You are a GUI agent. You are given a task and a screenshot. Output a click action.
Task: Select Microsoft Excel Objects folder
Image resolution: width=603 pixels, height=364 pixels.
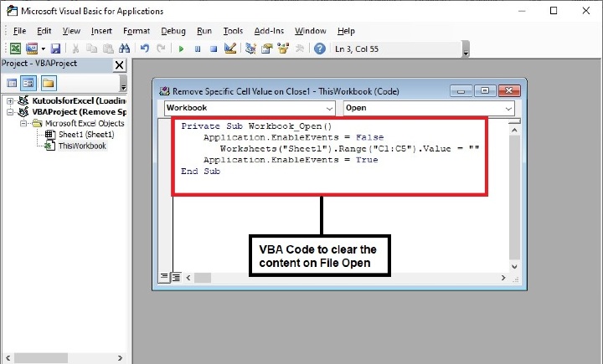pos(85,123)
